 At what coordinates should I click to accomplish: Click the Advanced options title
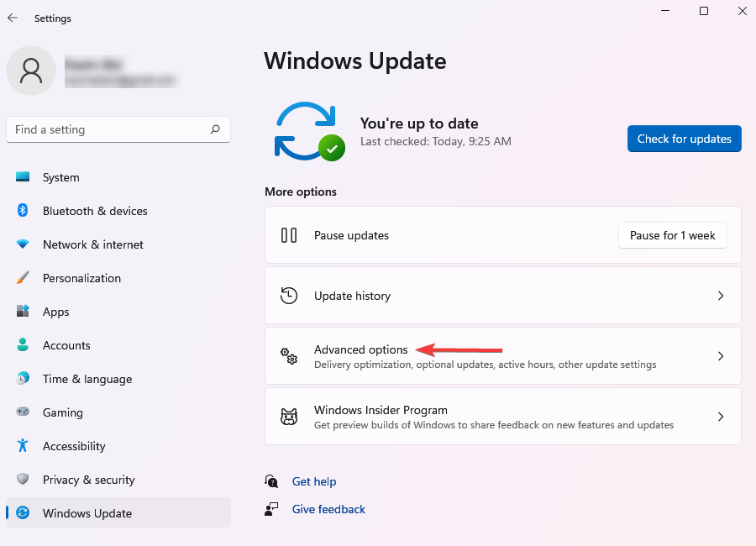[360, 349]
